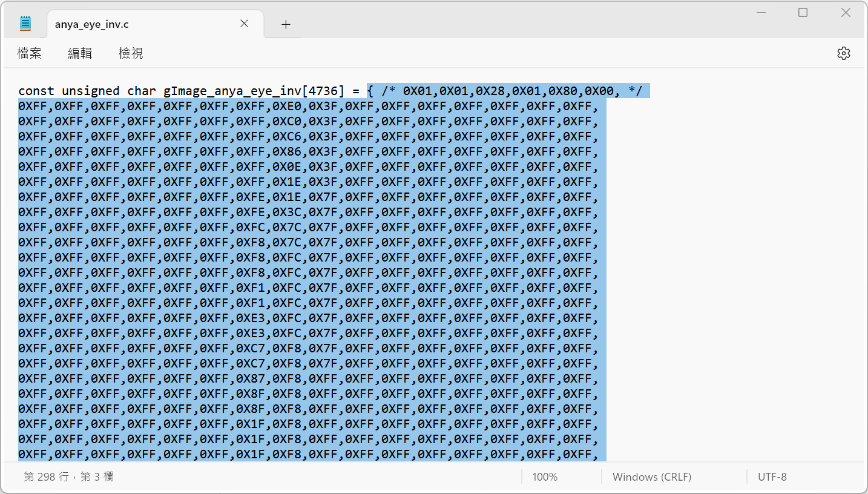Add a new tab with plus button

[x=286, y=24]
